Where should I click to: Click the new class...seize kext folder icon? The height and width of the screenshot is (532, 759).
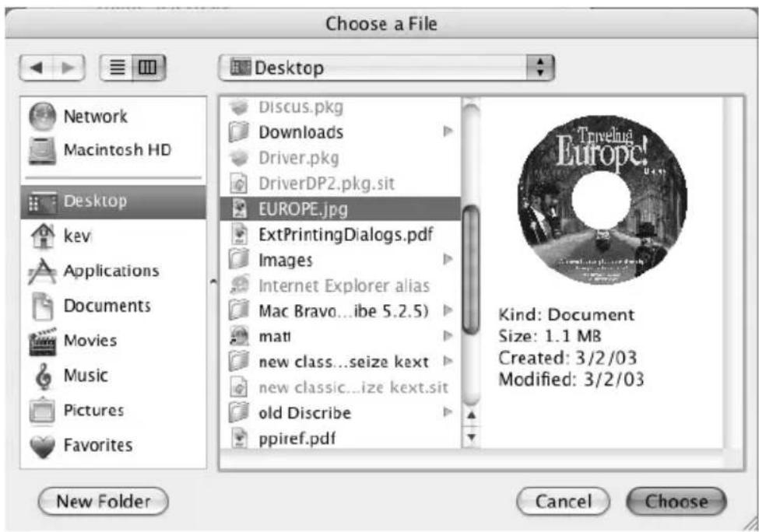click(x=239, y=362)
